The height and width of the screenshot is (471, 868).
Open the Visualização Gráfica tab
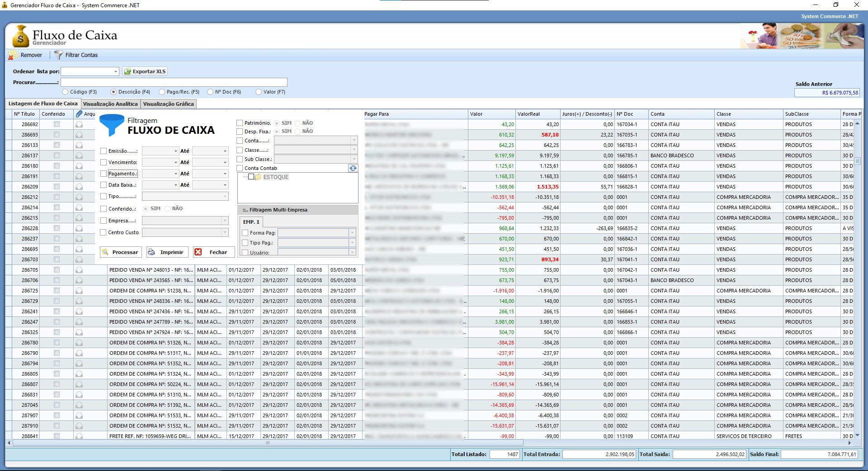click(168, 104)
